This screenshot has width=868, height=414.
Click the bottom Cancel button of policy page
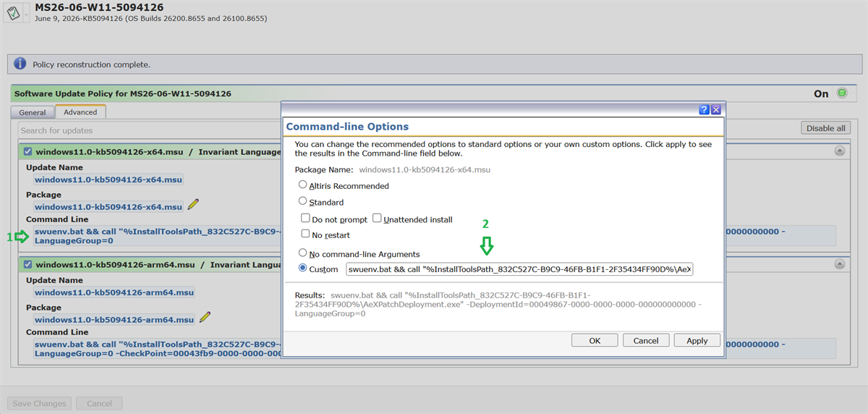point(99,403)
